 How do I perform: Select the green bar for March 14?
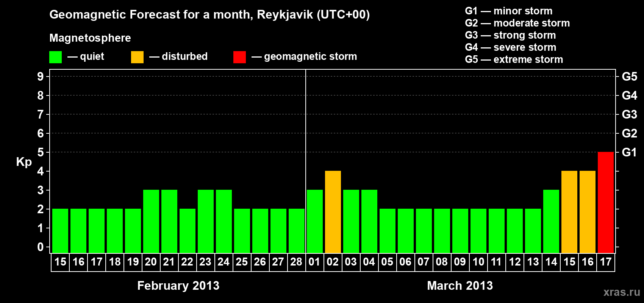pyautogui.click(x=551, y=221)
